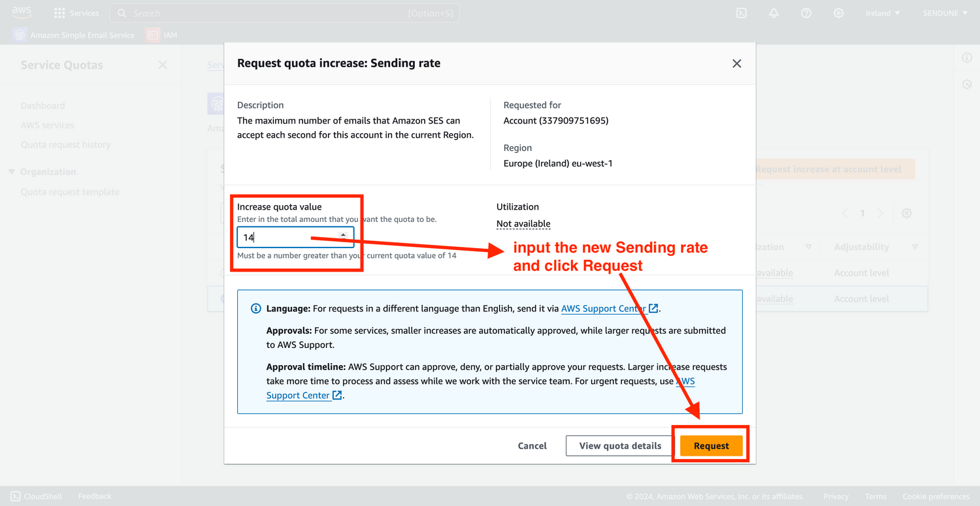This screenshot has height=506, width=980.
Task: Open the help question mark icon
Action: (806, 13)
